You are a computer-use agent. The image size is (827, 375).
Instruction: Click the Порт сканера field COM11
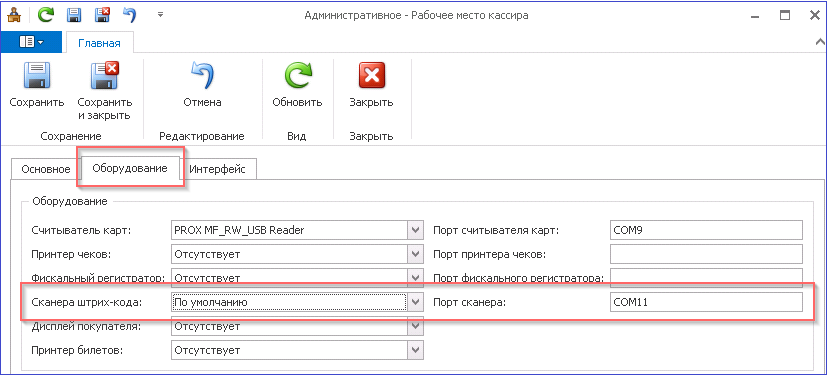706,302
